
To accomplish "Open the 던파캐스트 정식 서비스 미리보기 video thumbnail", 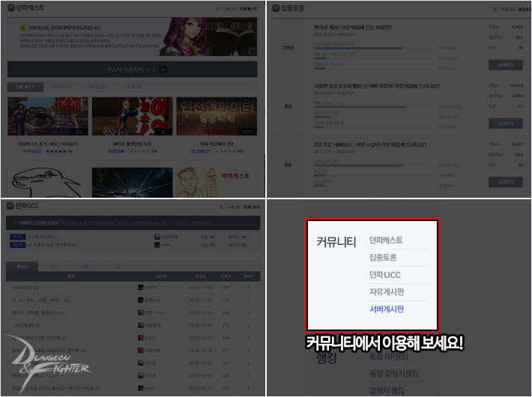I will 48,117.
